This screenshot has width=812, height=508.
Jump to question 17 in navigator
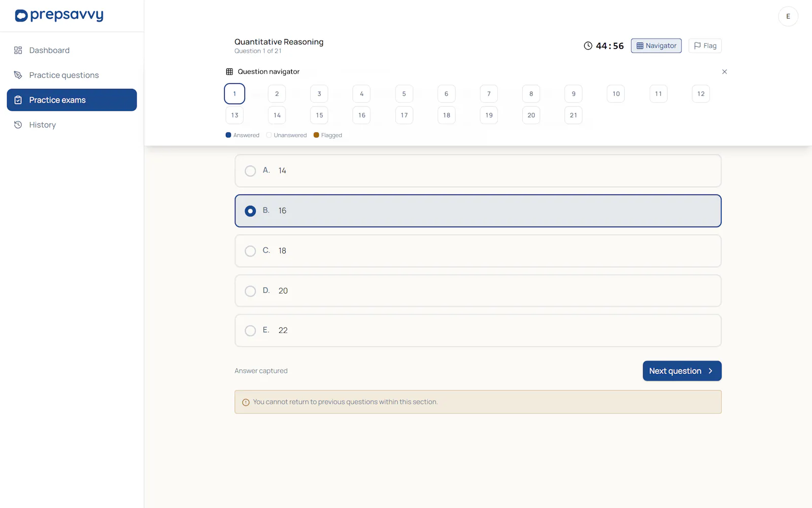pos(404,115)
